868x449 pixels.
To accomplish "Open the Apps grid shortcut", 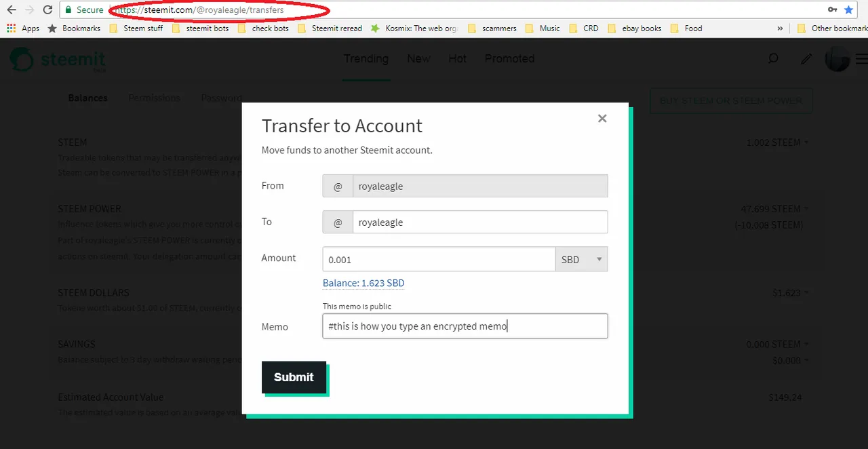I will pos(23,28).
